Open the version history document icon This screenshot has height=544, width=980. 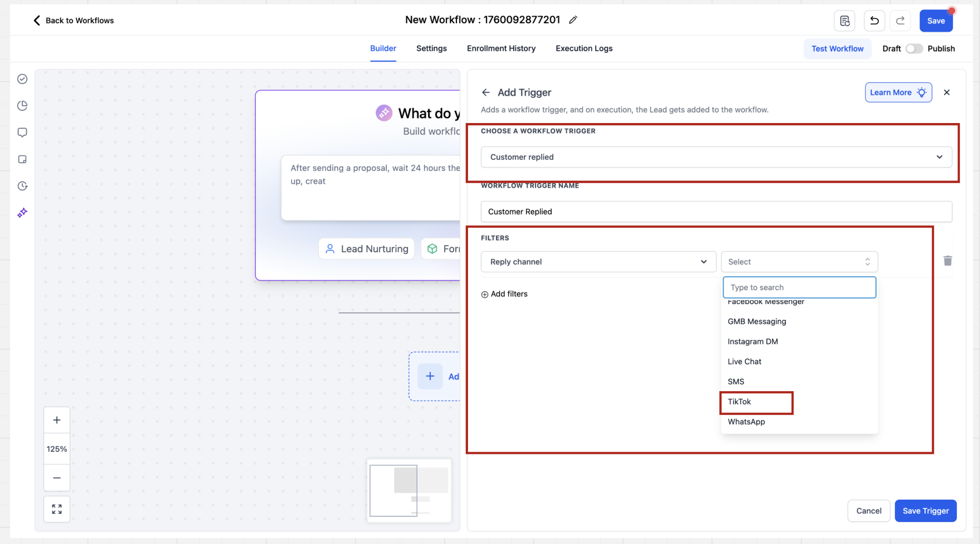coord(844,21)
